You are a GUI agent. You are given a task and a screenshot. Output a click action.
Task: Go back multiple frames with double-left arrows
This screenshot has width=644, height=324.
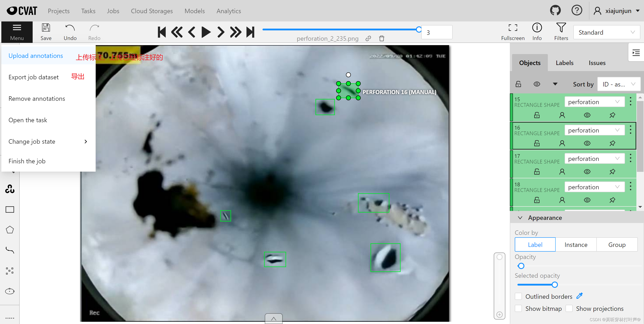coord(177,32)
